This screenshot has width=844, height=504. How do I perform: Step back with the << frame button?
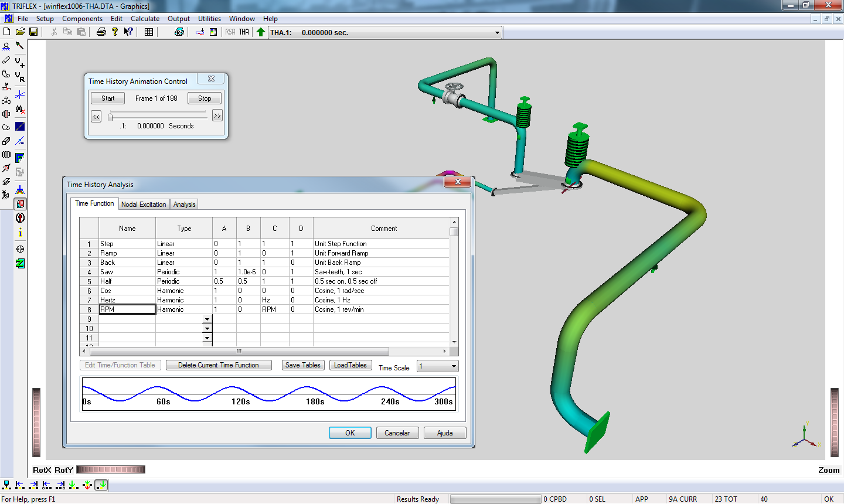96,117
